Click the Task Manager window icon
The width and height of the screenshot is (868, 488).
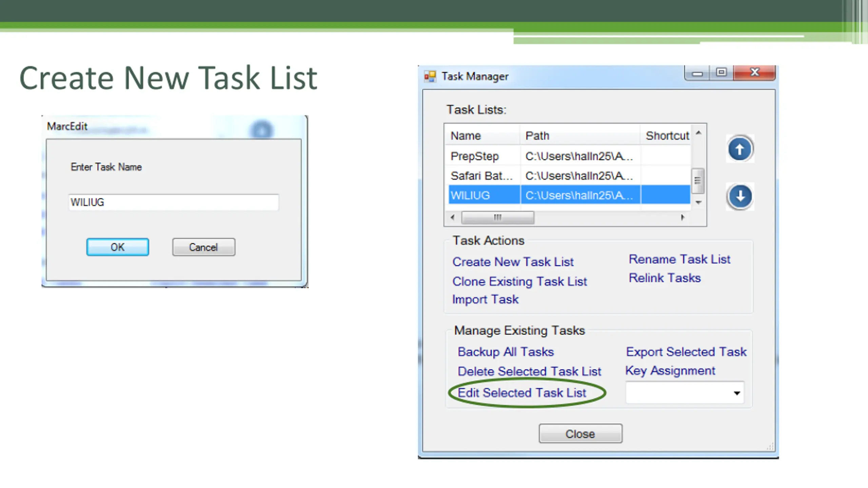430,76
